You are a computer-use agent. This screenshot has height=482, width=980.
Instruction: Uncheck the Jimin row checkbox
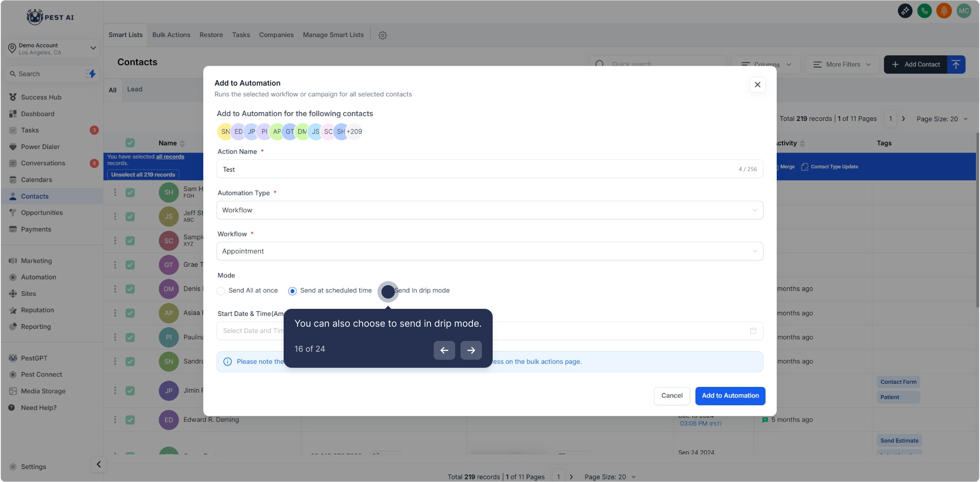tap(130, 391)
